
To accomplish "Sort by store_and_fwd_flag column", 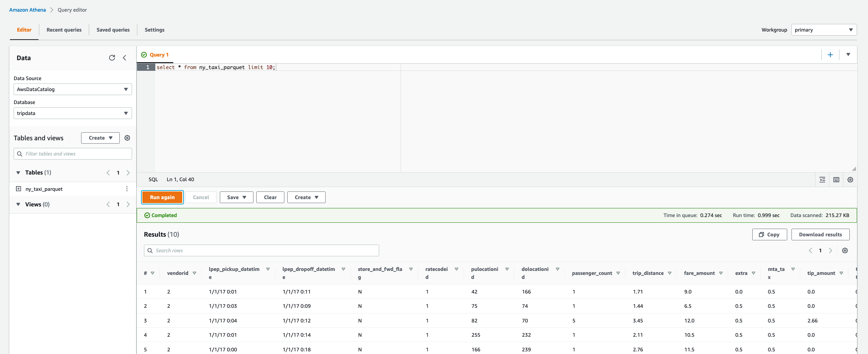I will pos(411,269).
